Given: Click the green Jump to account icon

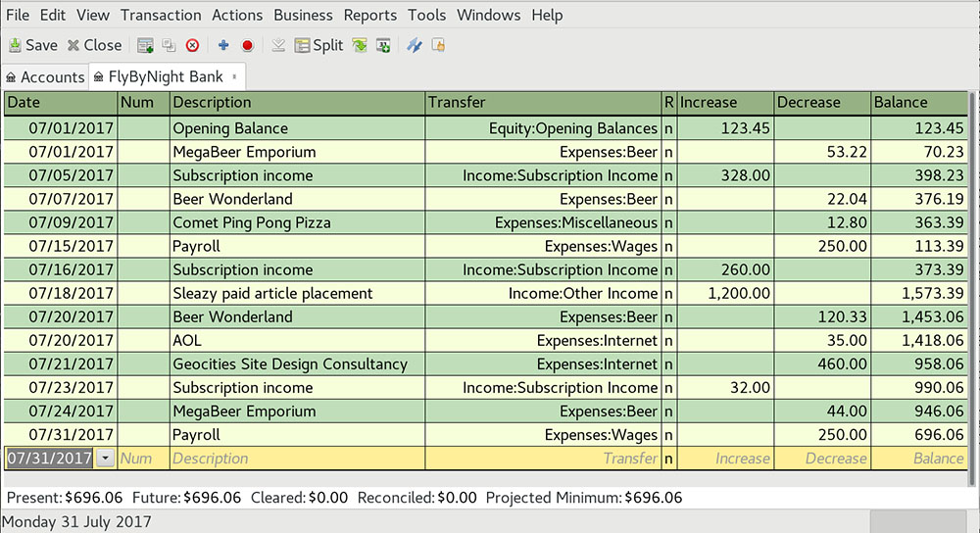Looking at the screenshot, I should pos(360,45).
